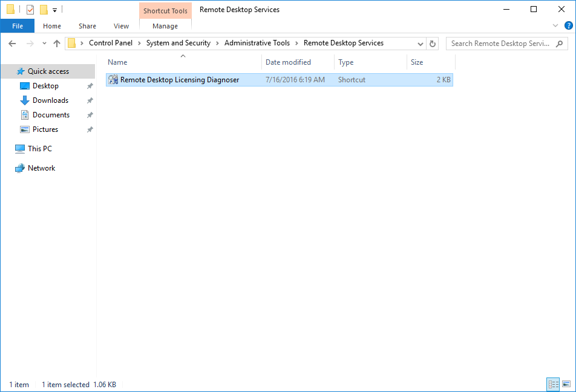Image resolution: width=576 pixels, height=392 pixels.
Task: Open Pictures in the navigation pane
Action: click(45, 129)
